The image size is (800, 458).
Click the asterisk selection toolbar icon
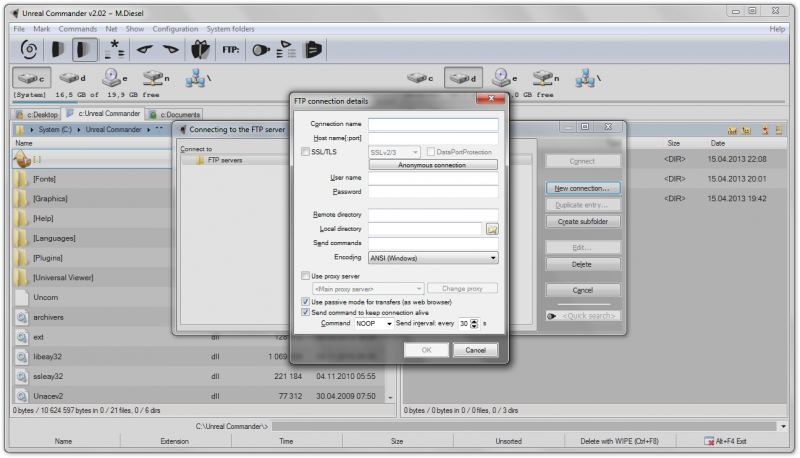click(115, 49)
